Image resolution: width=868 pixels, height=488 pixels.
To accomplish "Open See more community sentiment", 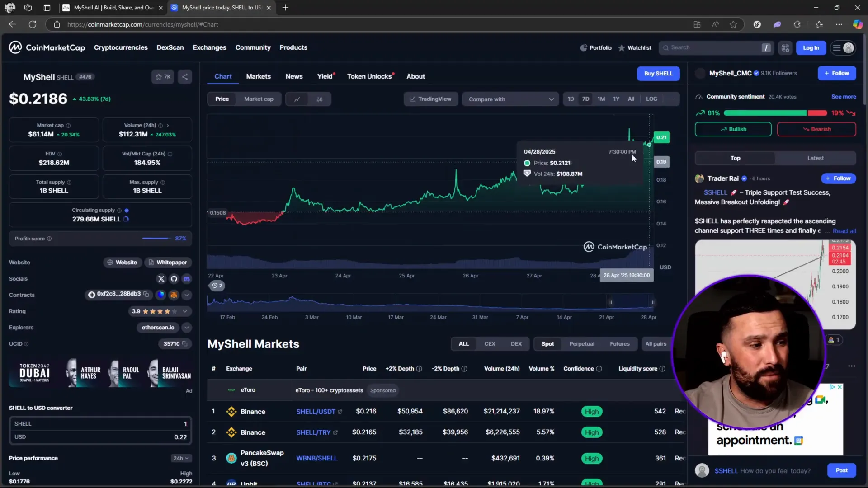I will 844,97.
